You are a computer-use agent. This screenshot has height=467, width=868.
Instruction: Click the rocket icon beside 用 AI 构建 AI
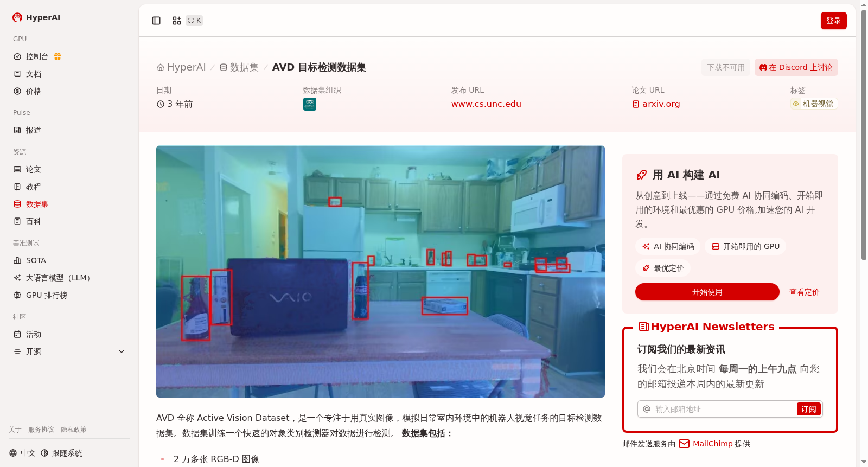[642, 175]
